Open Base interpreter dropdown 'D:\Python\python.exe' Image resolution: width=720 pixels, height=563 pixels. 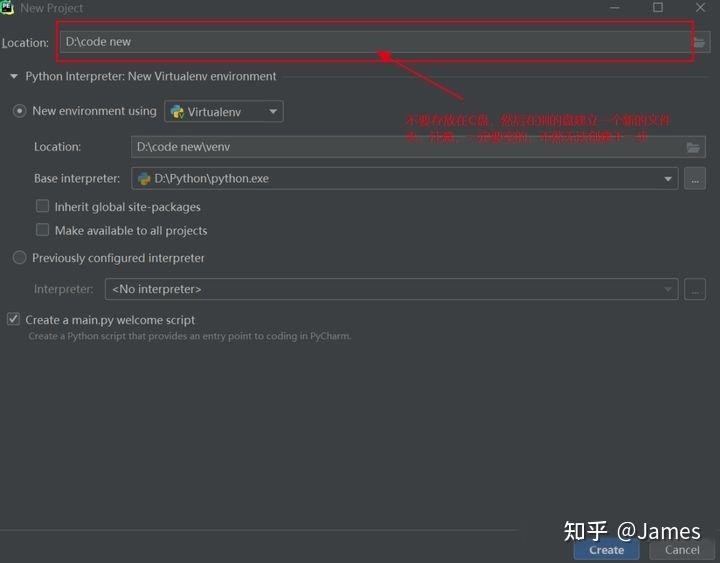(x=405, y=179)
